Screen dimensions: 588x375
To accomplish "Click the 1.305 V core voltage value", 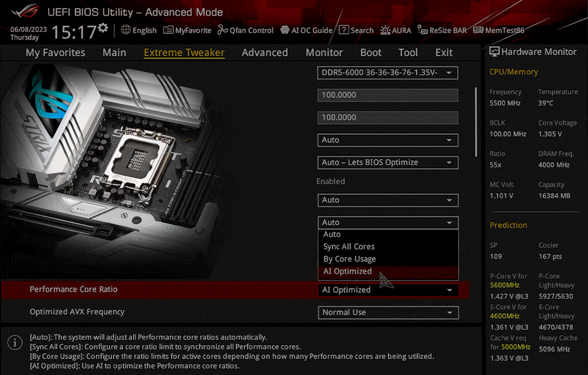I will pyautogui.click(x=550, y=134).
